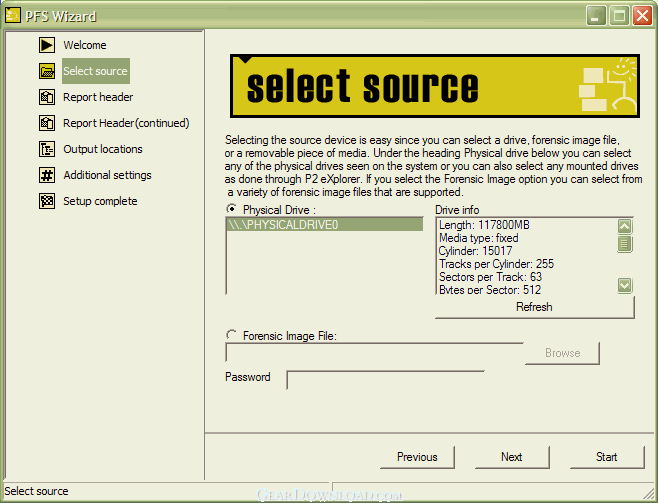Click the Cylinder: 15017 line
This screenshot has width=658, height=503.
coord(475,251)
